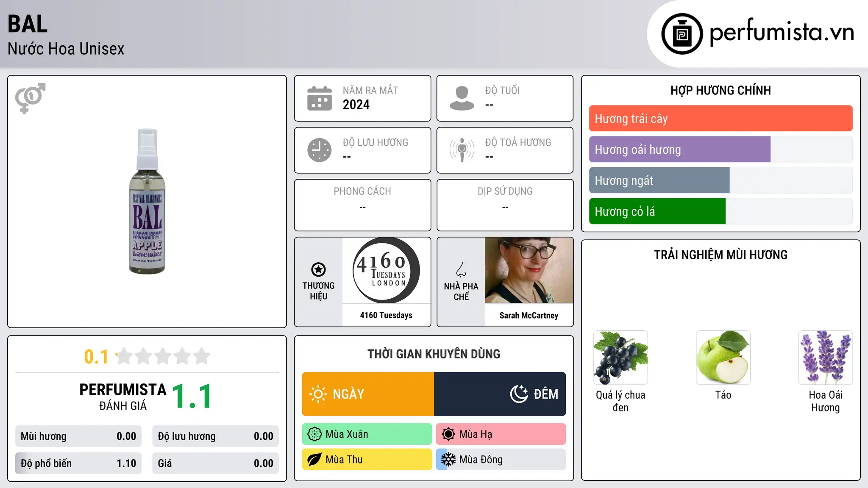
Task: Click the green Hương cỏ lá accord bar
Action: pos(657,211)
